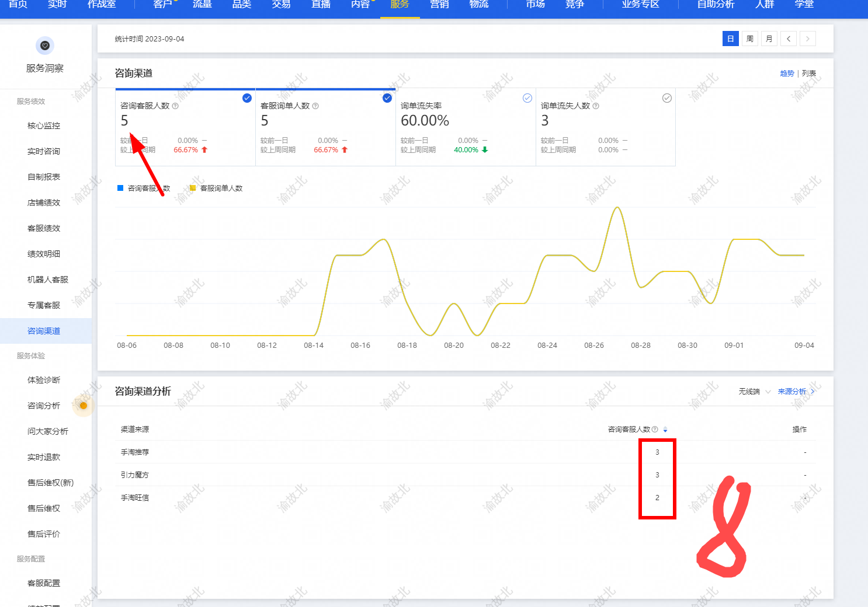
Task: Expand 来源分析 link arrow
Action: [813, 392]
